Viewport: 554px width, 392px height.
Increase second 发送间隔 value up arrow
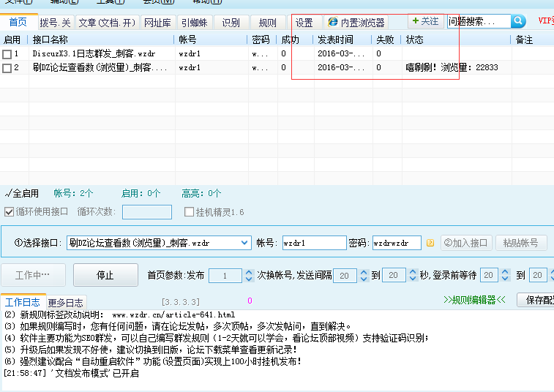click(412, 272)
